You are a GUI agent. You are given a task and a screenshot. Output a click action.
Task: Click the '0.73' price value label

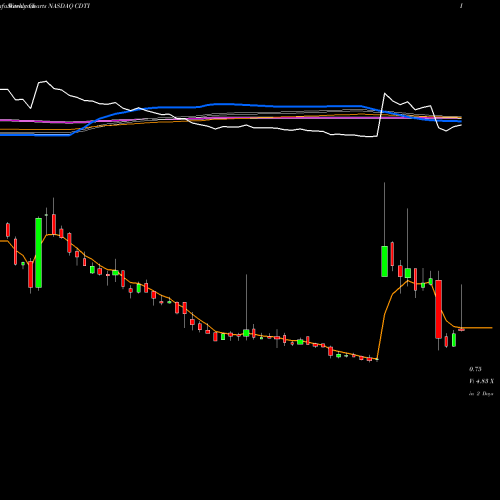click(x=475, y=369)
